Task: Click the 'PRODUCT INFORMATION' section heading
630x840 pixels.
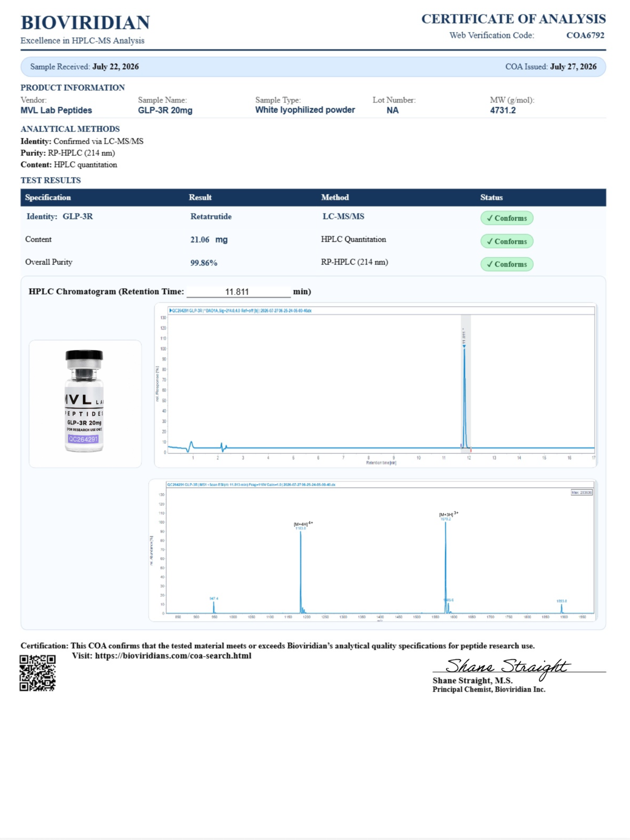Action: pyautogui.click(x=72, y=88)
